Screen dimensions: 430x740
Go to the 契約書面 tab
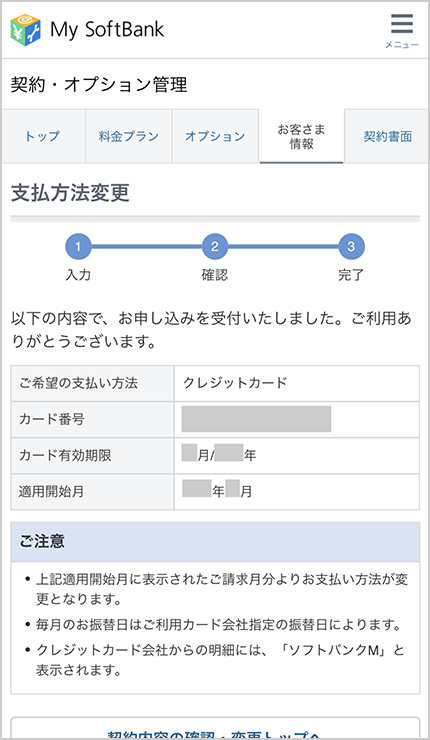click(387, 136)
